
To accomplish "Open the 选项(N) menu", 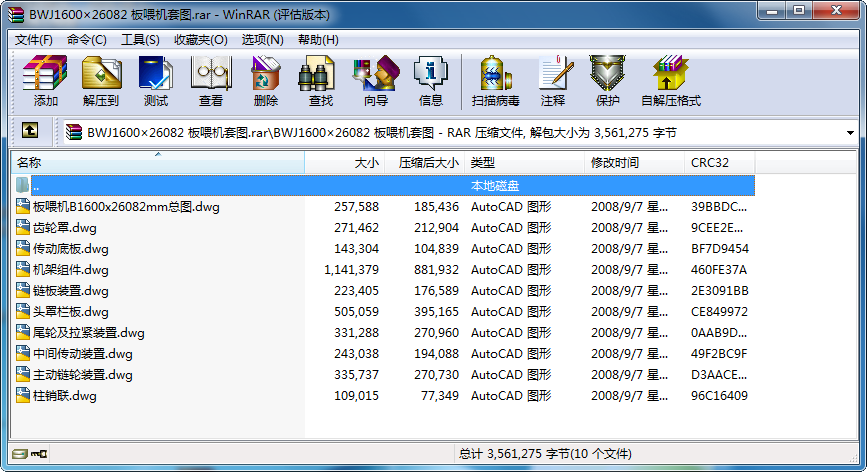I will (262, 39).
